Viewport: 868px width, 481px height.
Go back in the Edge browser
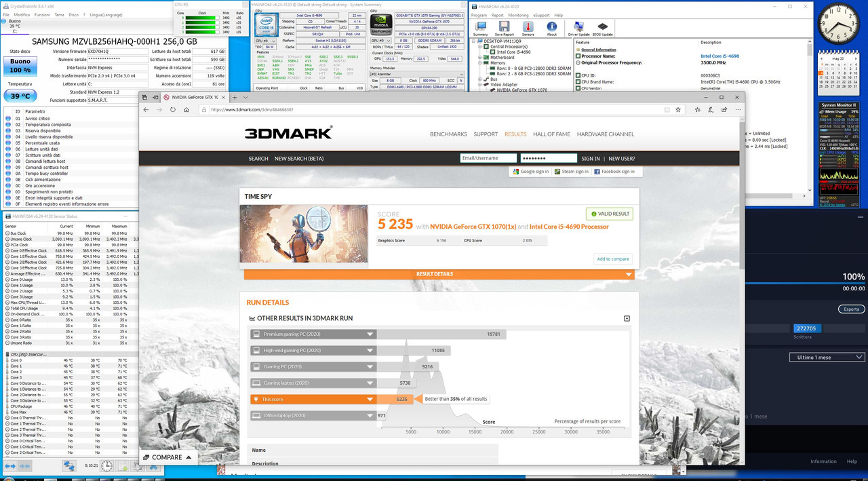pos(146,109)
